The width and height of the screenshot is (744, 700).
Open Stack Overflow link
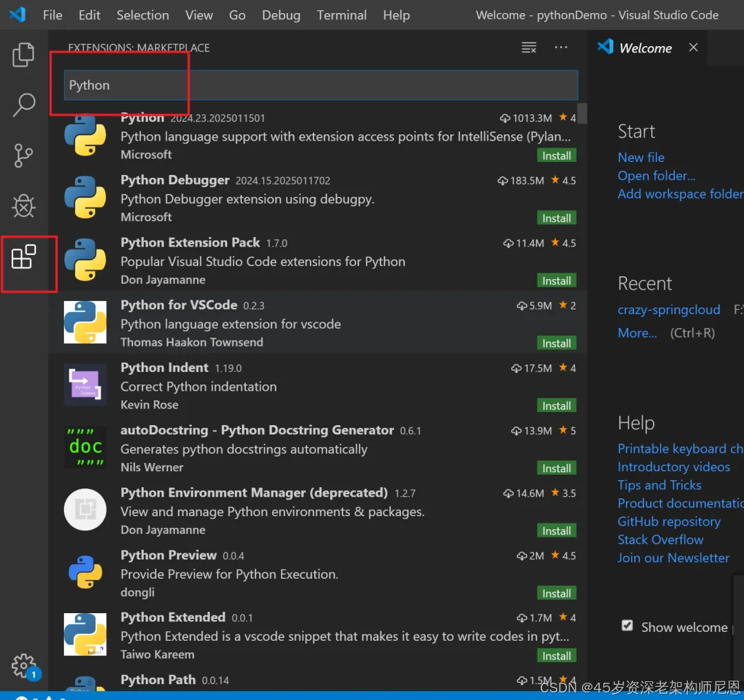pos(661,539)
